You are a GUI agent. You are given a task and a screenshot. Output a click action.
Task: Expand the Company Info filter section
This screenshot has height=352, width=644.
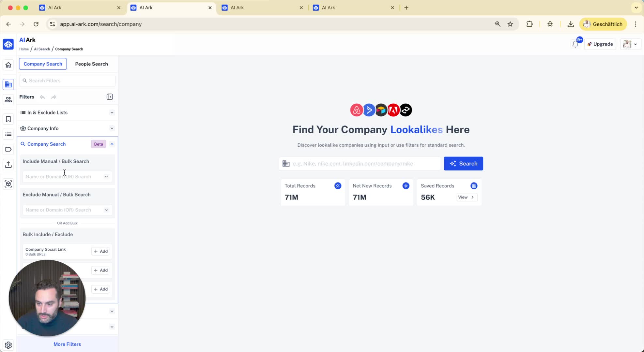[x=112, y=128]
